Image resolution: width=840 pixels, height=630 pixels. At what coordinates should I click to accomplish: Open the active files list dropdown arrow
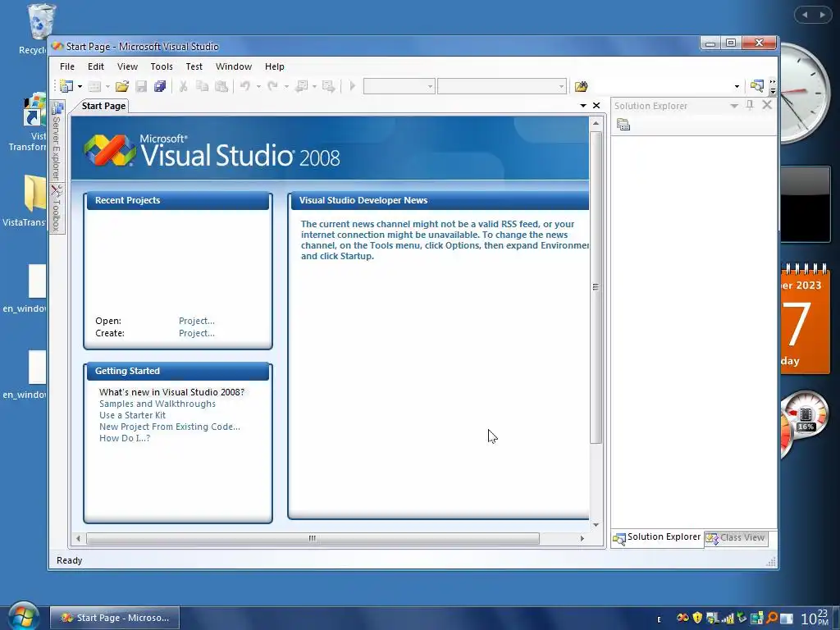point(583,106)
